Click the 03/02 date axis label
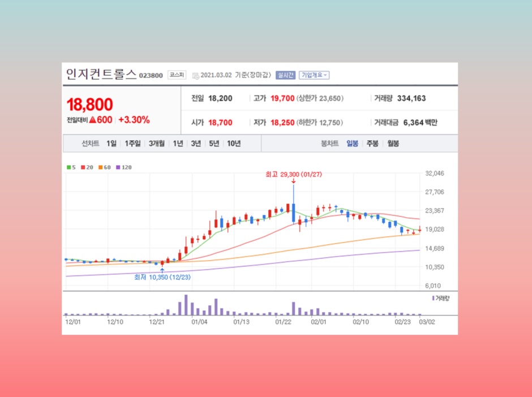The height and width of the screenshot is (397, 532). coord(427,322)
